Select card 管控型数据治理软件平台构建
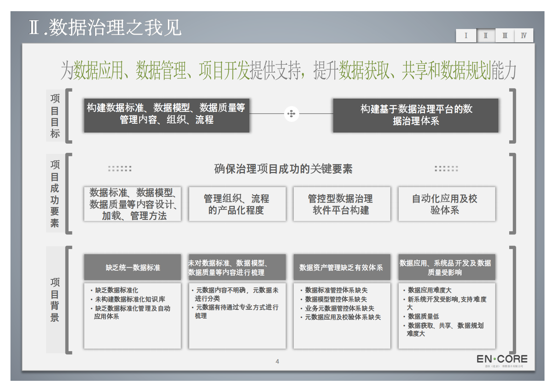This screenshot has width=555, height=392. coord(342,204)
